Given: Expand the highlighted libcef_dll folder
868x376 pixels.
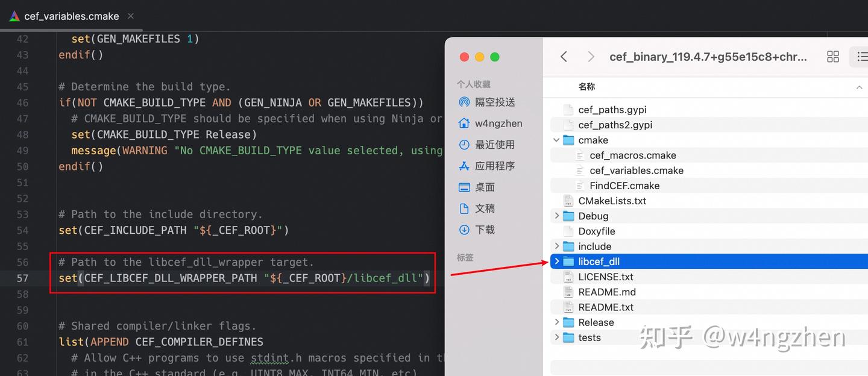Looking at the screenshot, I should point(556,261).
